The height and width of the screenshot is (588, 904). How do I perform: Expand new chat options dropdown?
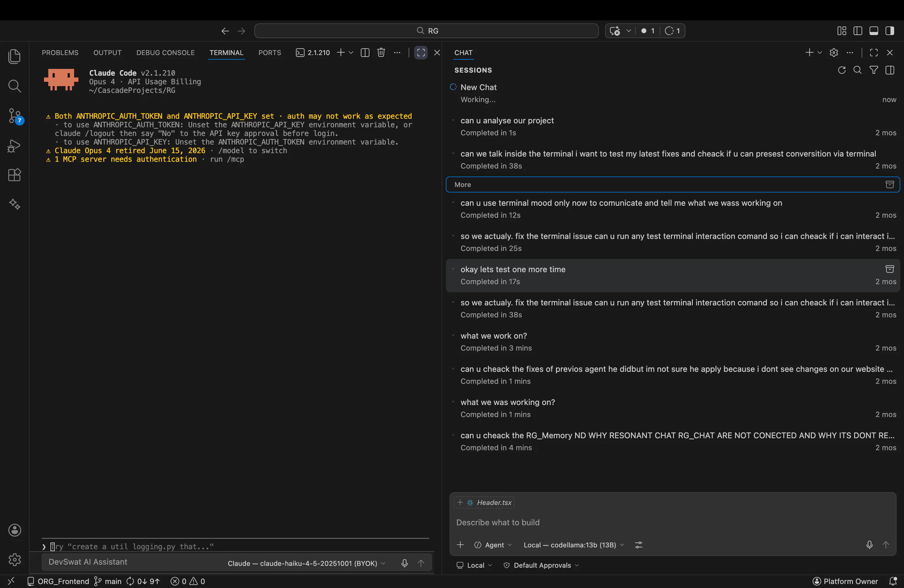tap(820, 52)
